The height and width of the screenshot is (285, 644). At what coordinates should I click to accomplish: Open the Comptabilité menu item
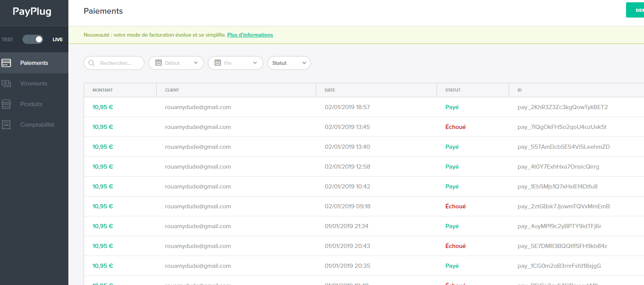tap(34, 125)
